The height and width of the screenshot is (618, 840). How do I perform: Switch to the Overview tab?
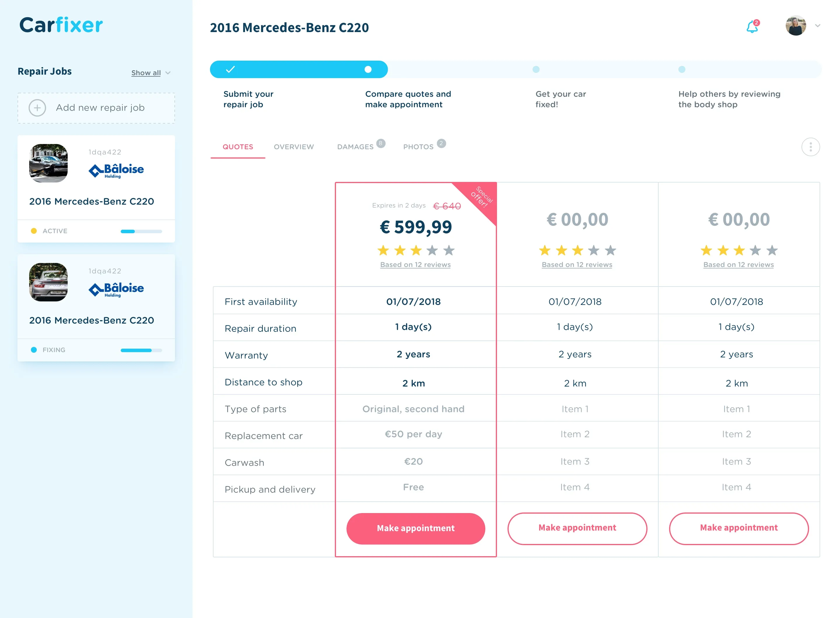pyautogui.click(x=293, y=147)
